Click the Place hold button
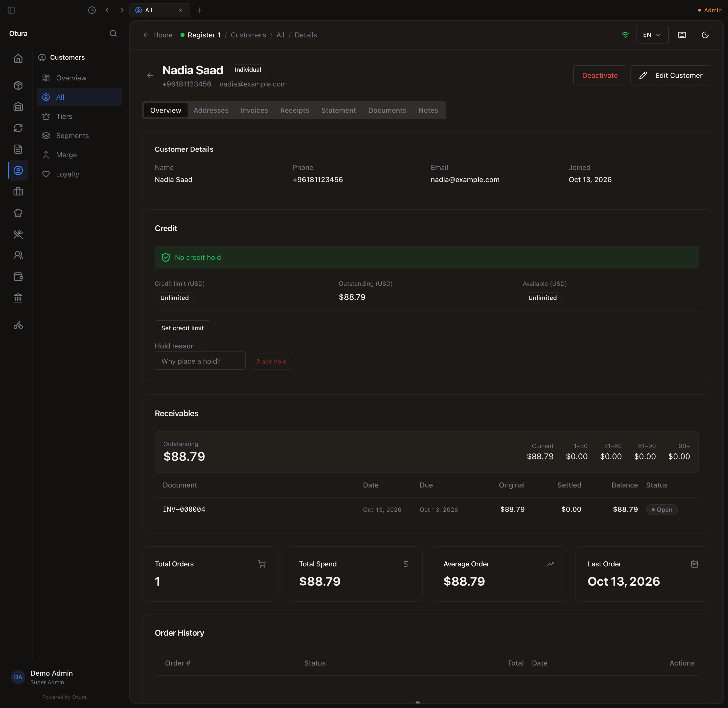728x708 pixels. click(x=271, y=361)
